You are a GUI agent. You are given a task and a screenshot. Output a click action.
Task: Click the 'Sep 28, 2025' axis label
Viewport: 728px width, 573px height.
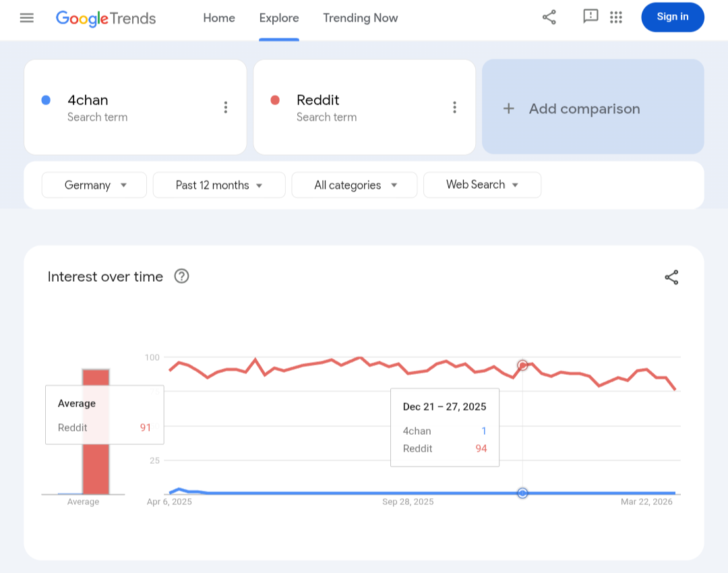[408, 502]
